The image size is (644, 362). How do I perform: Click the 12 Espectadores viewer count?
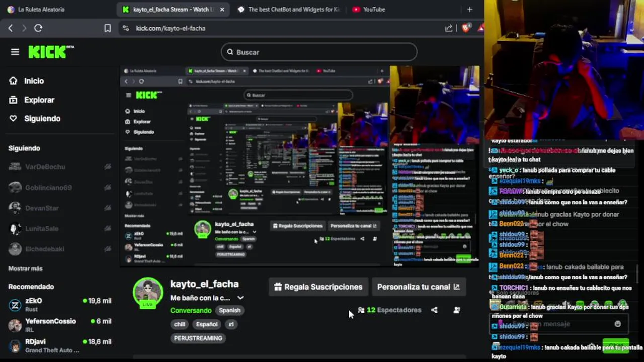394,310
